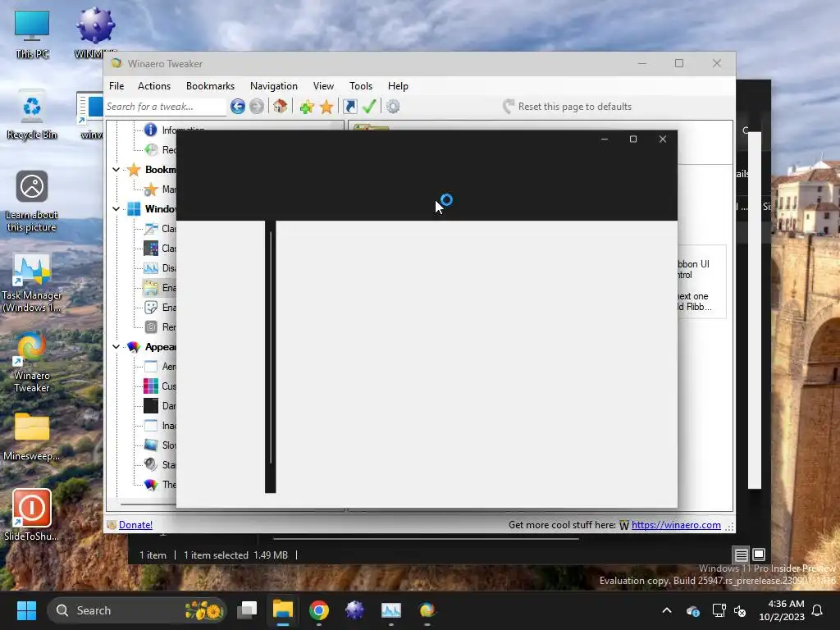The width and height of the screenshot is (840, 630).
Task: Open Task Manager desktop shortcut
Action: tap(32, 283)
